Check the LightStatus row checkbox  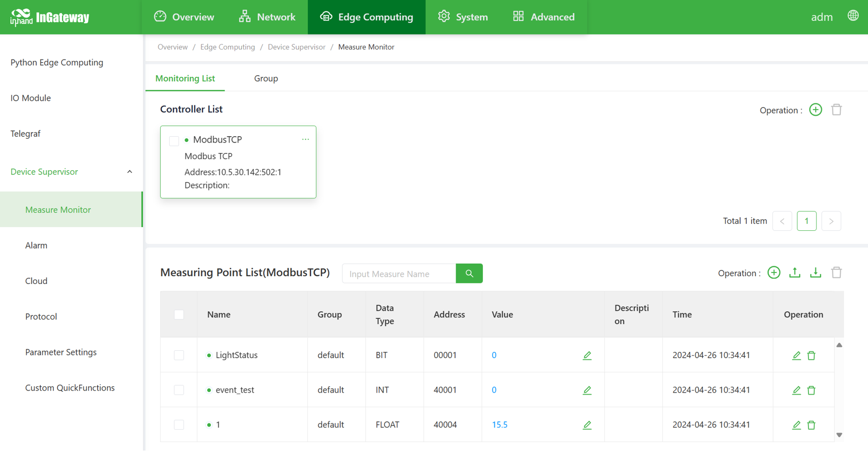pyautogui.click(x=179, y=356)
